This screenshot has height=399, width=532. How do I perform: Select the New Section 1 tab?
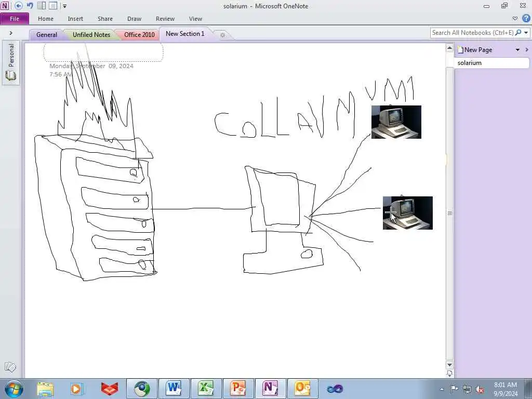[185, 34]
